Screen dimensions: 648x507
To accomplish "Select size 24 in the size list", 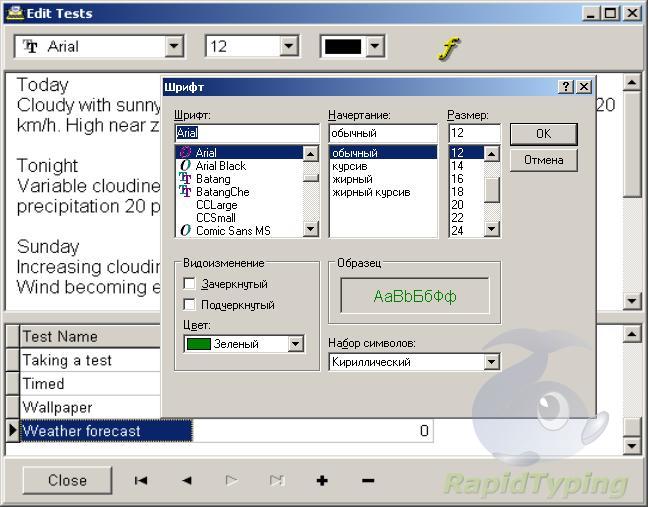I will pos(466,231).
